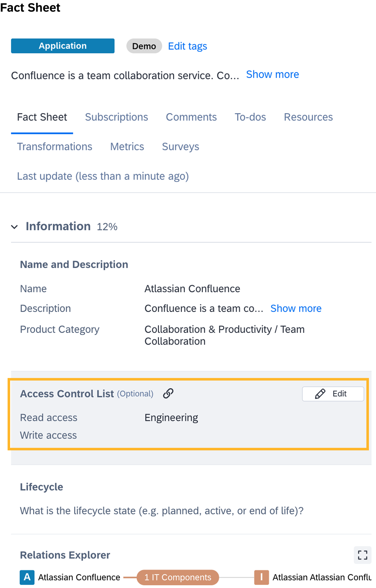Click the blue A icon for Atlassian Confluence
The height and width of the screenshot is (588, 376).
pyautogui.click(x=27, y=577)
